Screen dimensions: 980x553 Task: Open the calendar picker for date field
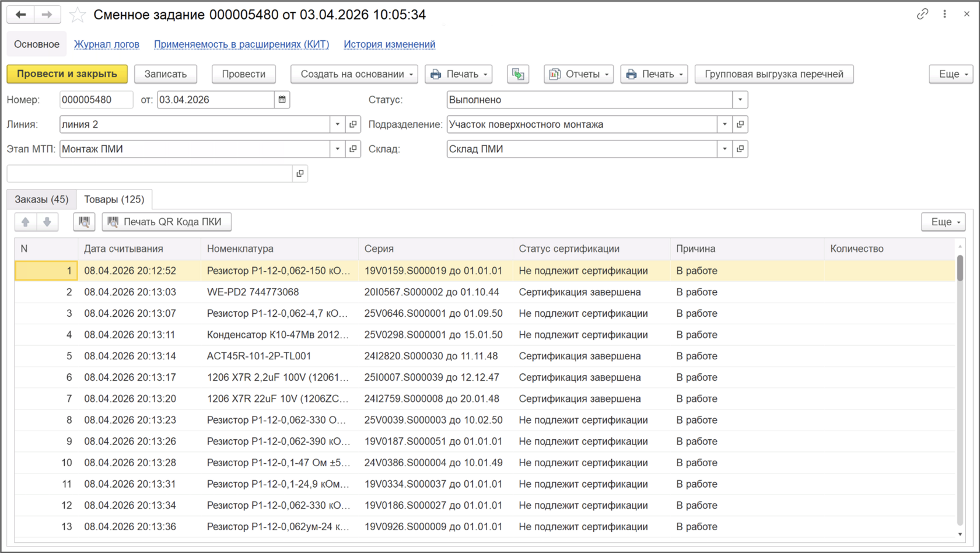tap(282, 100)
